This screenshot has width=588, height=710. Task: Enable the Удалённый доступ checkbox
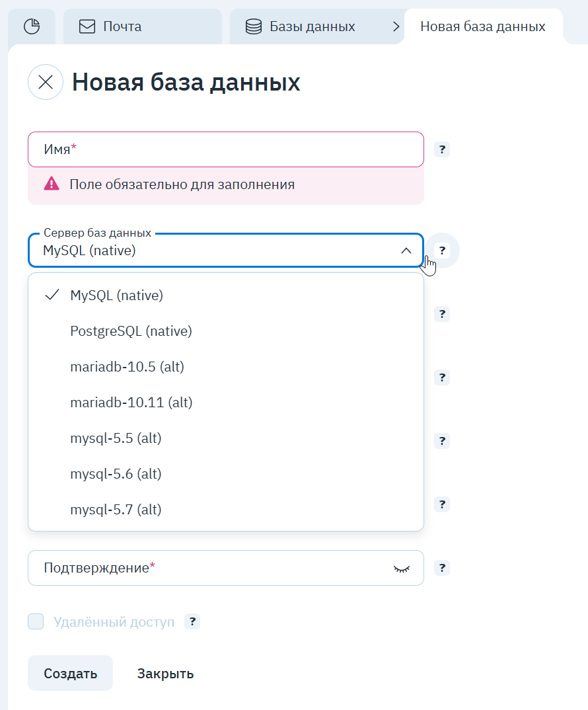[x=36, y=621]
